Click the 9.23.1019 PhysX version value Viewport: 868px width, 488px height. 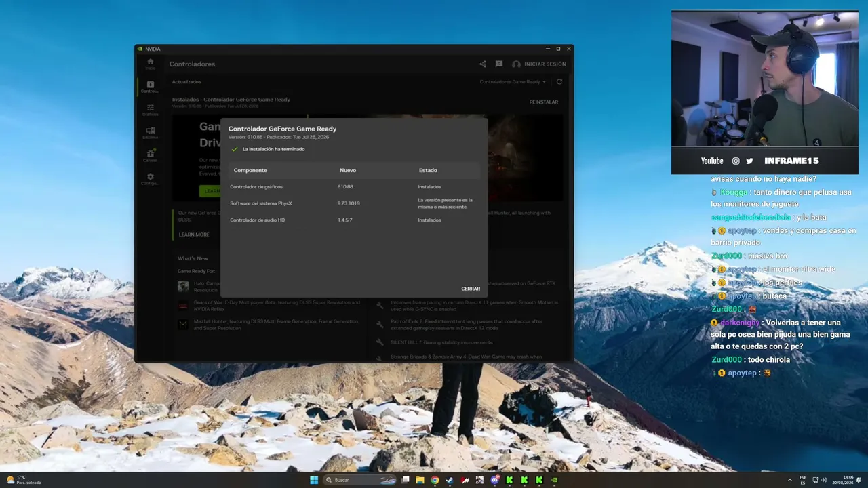coord(349,203)
